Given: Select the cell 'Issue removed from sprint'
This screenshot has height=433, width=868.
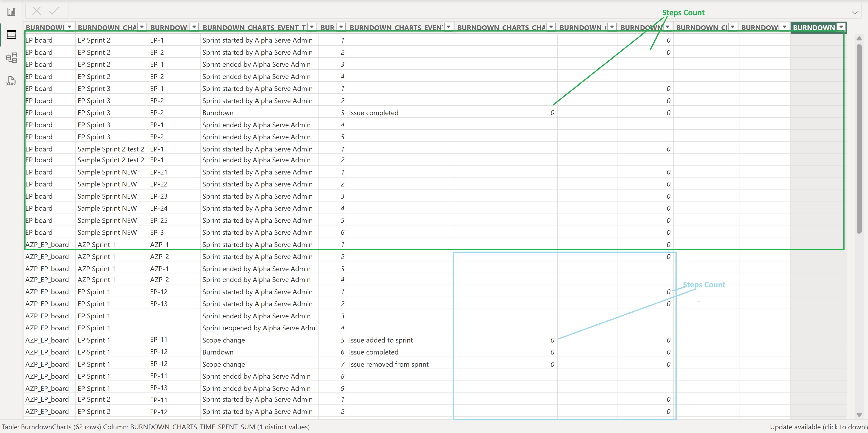Looking at the screenshot, I should pos(388,364).
